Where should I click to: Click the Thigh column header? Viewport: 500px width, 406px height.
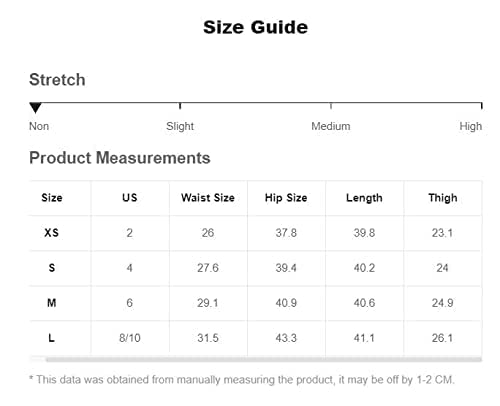(442, 198)
